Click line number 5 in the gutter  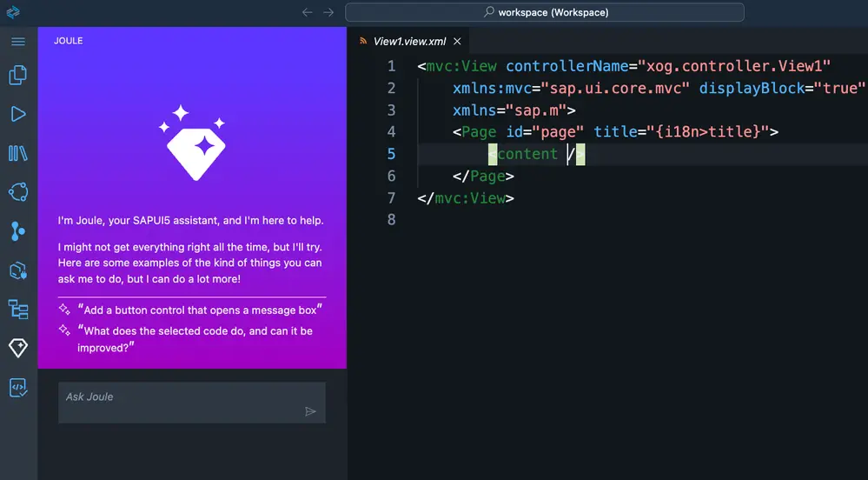click(391, 154)
